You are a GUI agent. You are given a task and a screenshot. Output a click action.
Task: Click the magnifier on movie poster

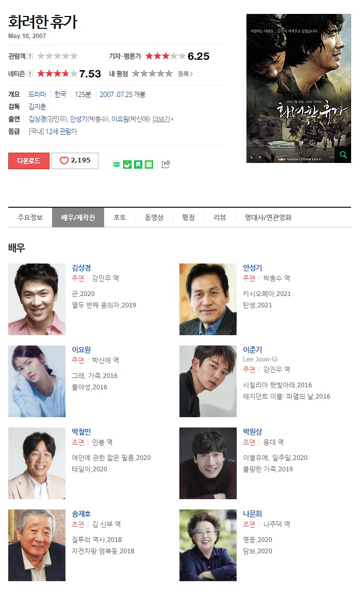click(343, 155)
